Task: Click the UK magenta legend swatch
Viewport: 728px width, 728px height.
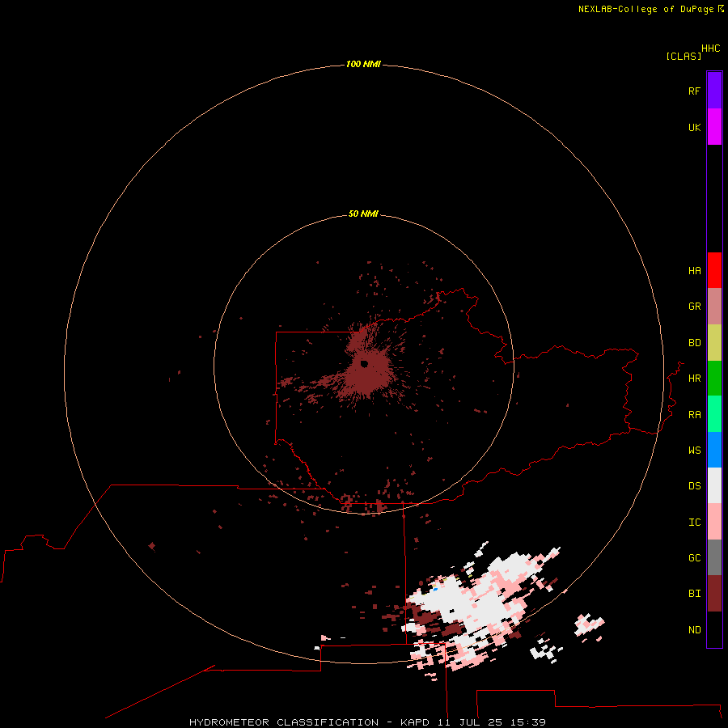Action: (x=714, y=127)
